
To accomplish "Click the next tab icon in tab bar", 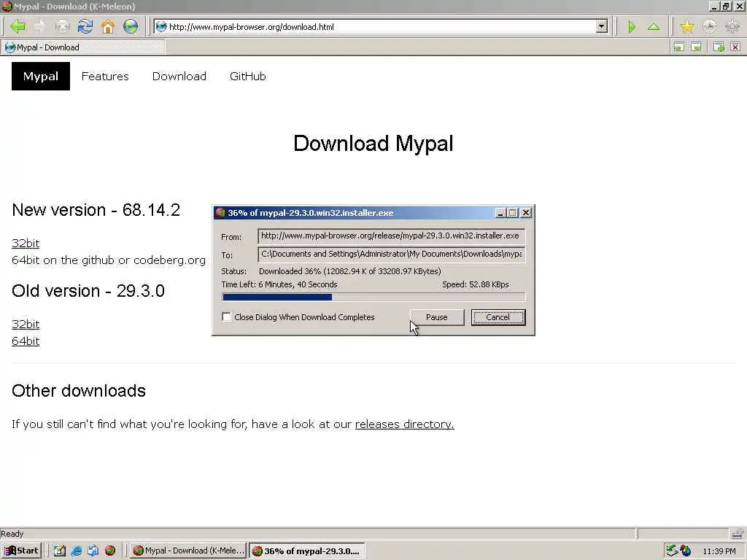I will 696,47.
